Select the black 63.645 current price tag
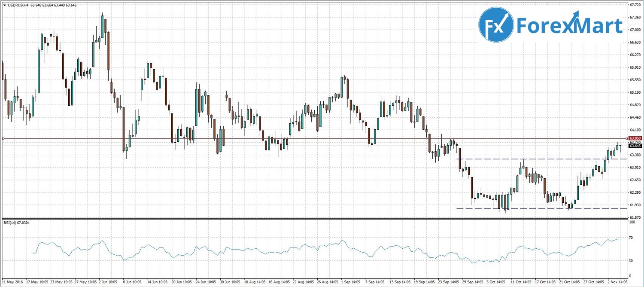This screenshot has height=287, width=644. click(635, 146)
